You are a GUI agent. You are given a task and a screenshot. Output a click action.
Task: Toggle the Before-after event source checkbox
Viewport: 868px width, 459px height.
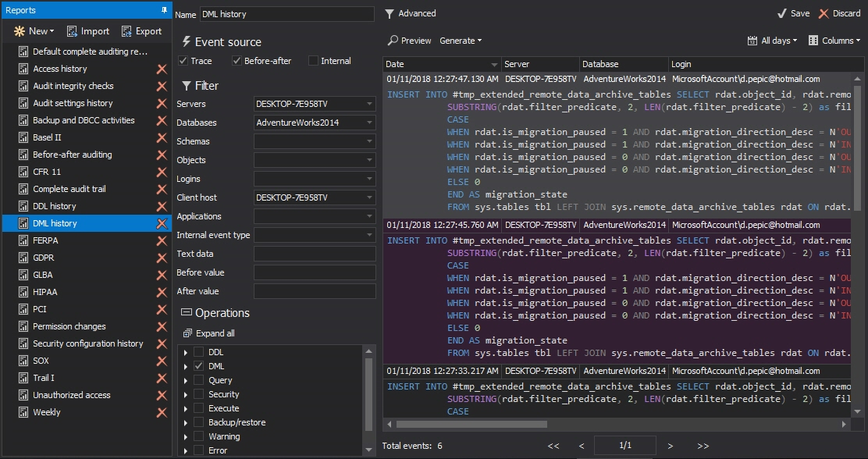pos(237,61)
